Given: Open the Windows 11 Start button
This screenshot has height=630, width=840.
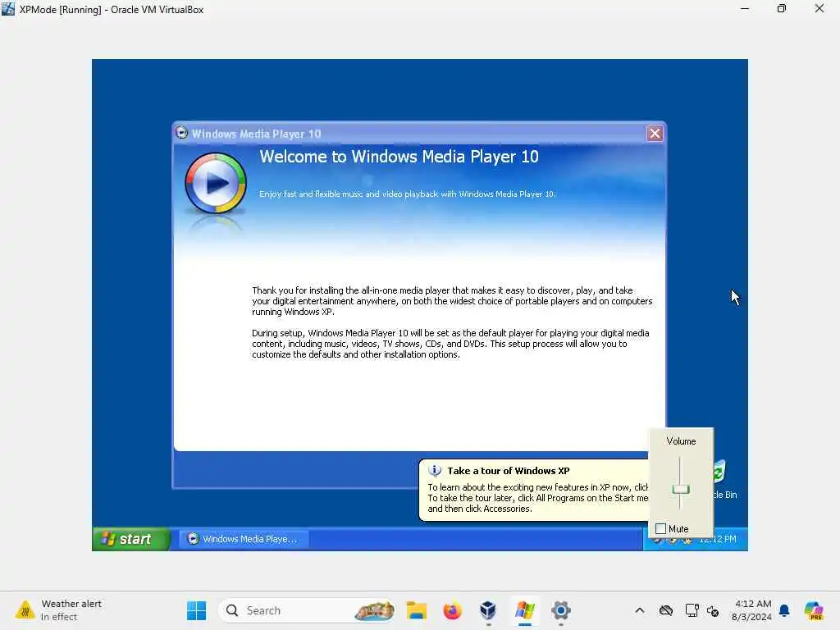Looking at the screenshot, I should pos(197,610).
